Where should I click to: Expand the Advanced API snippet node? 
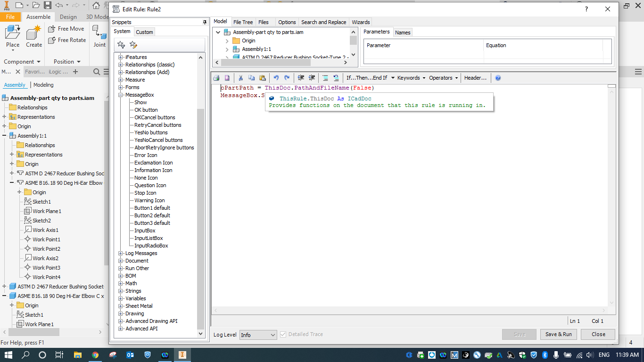[121, 329]
